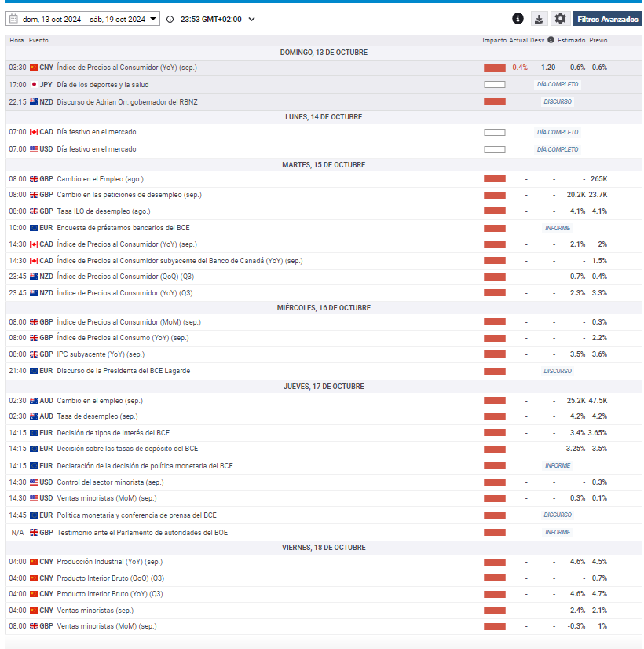Screen dimensions: 644x649
Task: Open the Filtros Avanzados panel
Action: pos(607,19)
